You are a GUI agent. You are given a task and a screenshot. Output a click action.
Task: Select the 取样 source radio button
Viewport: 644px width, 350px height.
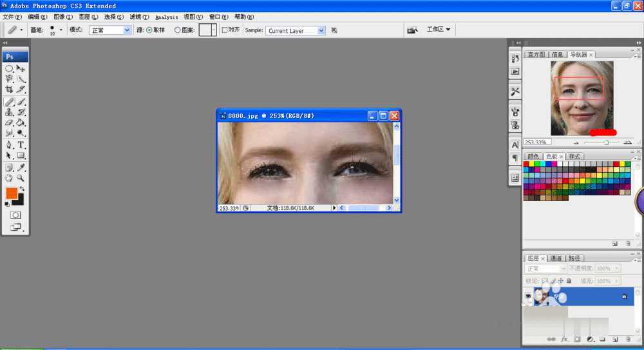(149, 30)
